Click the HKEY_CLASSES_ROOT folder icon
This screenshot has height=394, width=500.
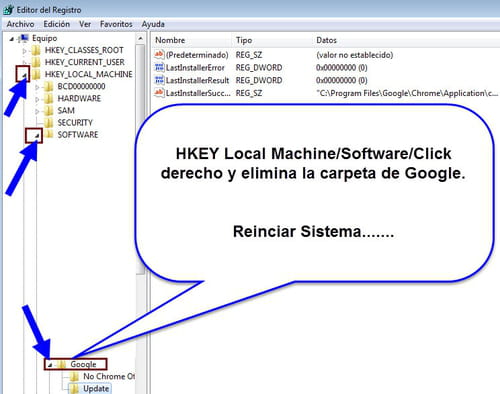(x=36, y=50)
